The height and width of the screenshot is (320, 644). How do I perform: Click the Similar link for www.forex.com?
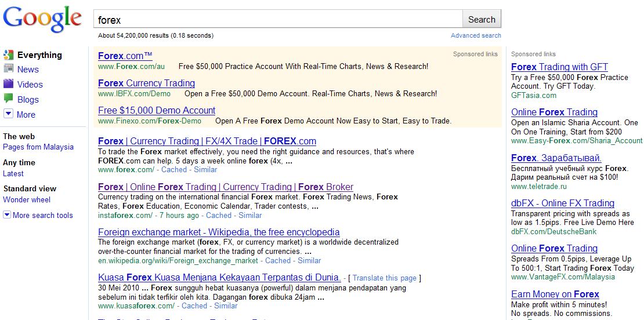(x=205, y=169)
